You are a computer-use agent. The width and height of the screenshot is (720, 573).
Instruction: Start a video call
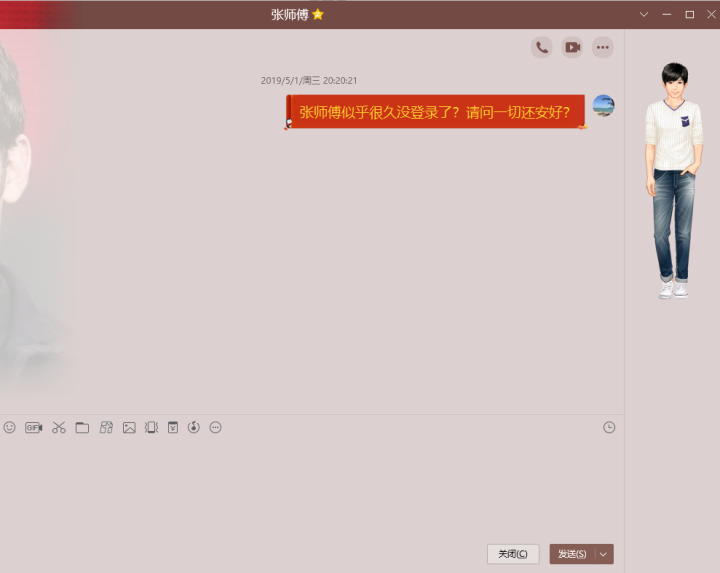[572, 47]
